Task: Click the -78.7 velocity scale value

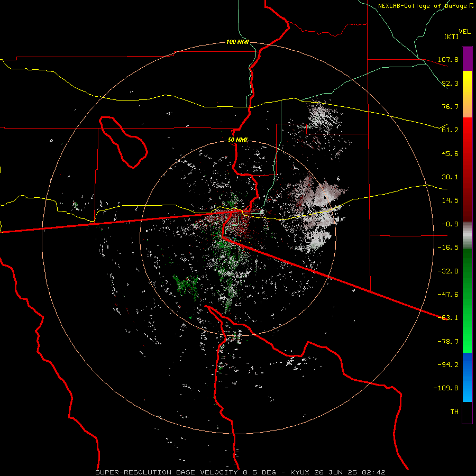Action: click(x=448, y=342)
